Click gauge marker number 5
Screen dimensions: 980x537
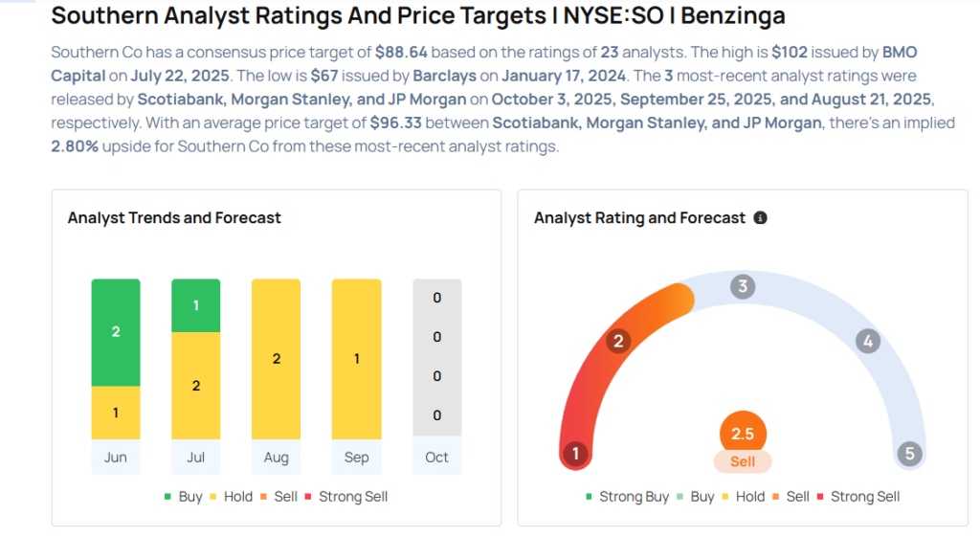click(x=910, y=454)
